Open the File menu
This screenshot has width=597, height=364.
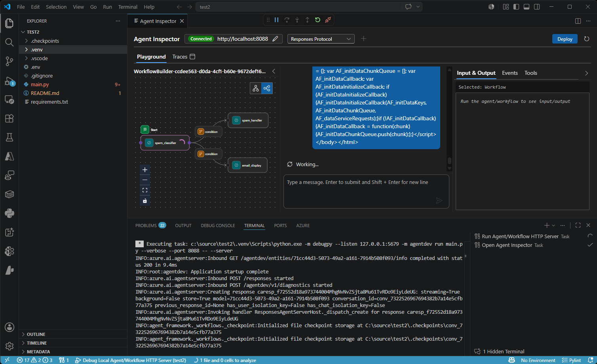pyautogui.click(x=21, y=7)
